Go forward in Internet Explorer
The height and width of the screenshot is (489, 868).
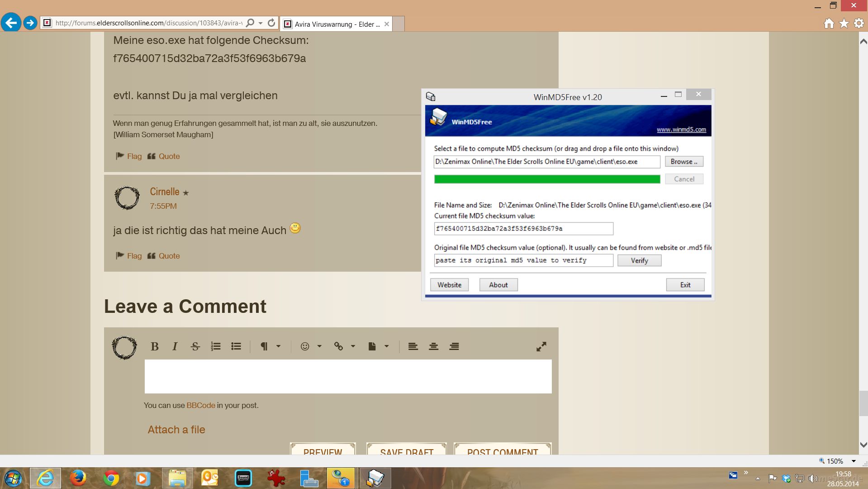[30, 23]
